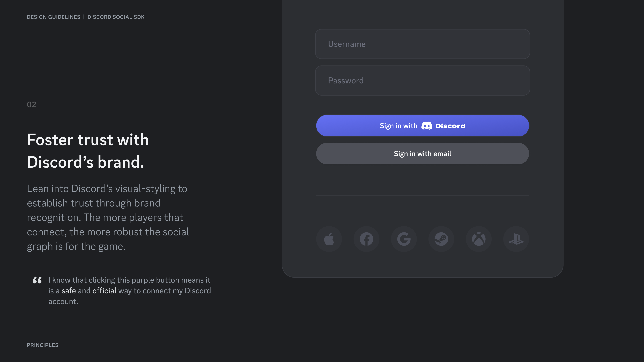Select the Facebook sign-in icon
The height and width of the screenshot is (362, 644).
(366, 239)
